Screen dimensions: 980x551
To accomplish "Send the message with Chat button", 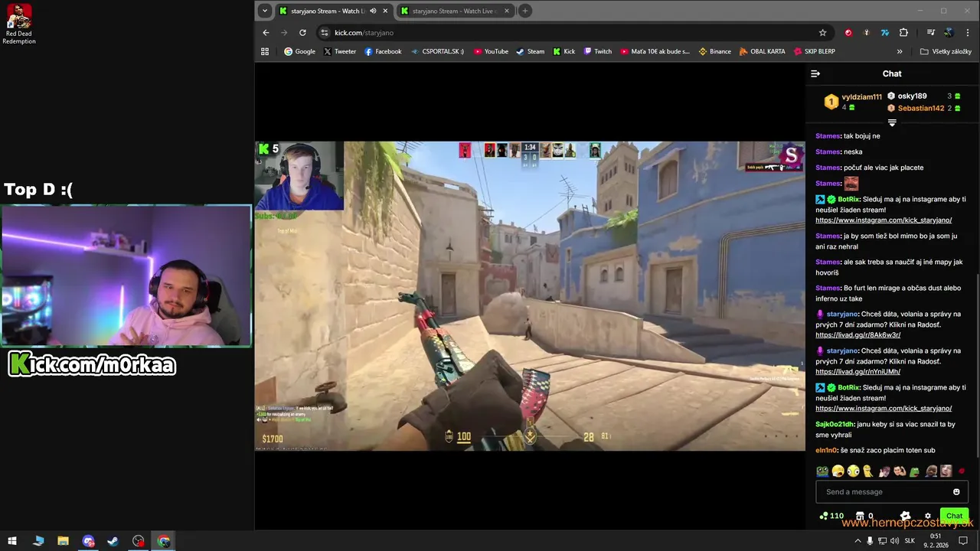I will [x=954, y=516].
